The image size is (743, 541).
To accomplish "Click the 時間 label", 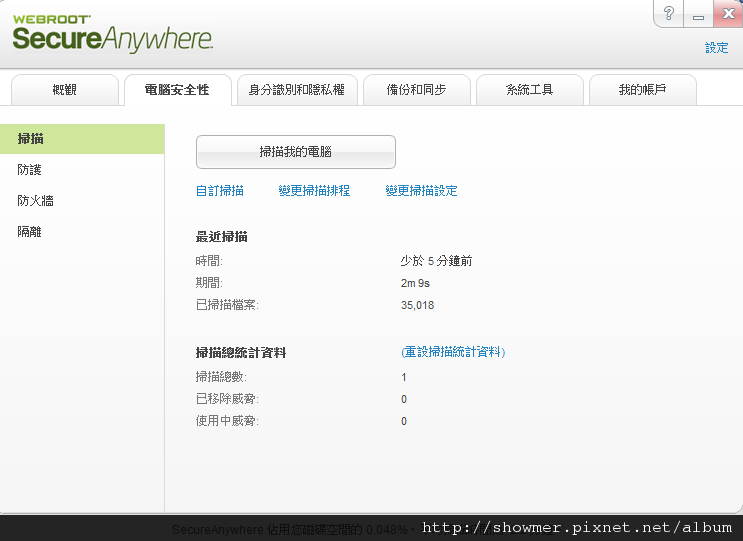I will pos(209,261).
